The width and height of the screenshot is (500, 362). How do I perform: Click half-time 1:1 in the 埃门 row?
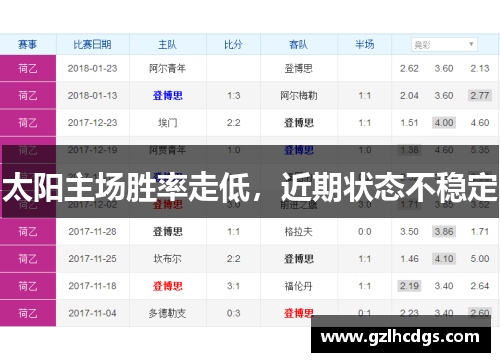364,123
